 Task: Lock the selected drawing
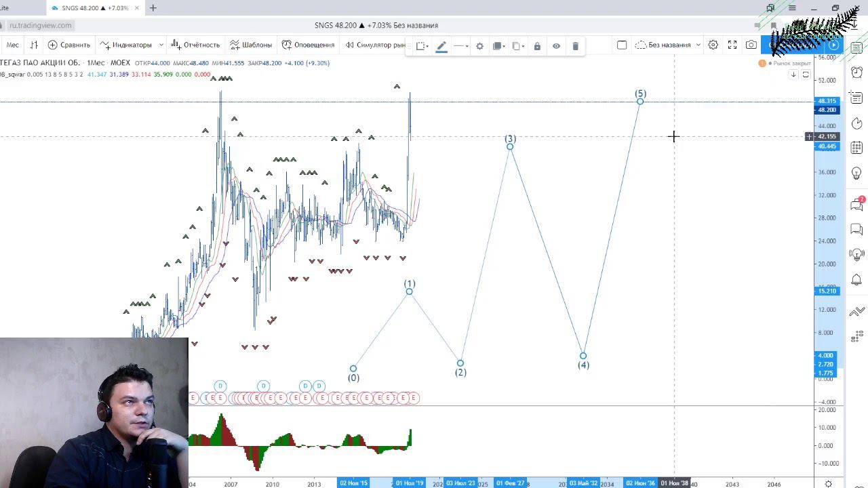coord(537,46)
